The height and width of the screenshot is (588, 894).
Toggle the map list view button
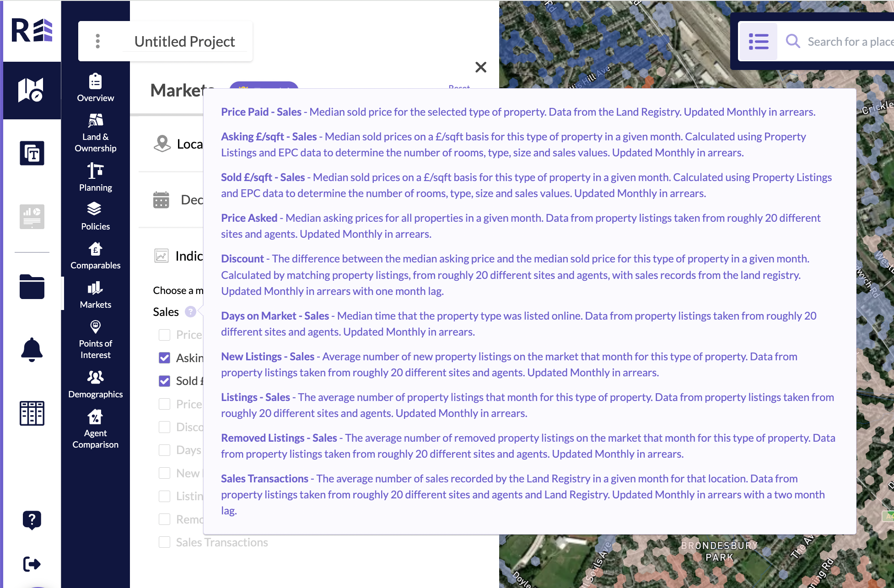758,42
